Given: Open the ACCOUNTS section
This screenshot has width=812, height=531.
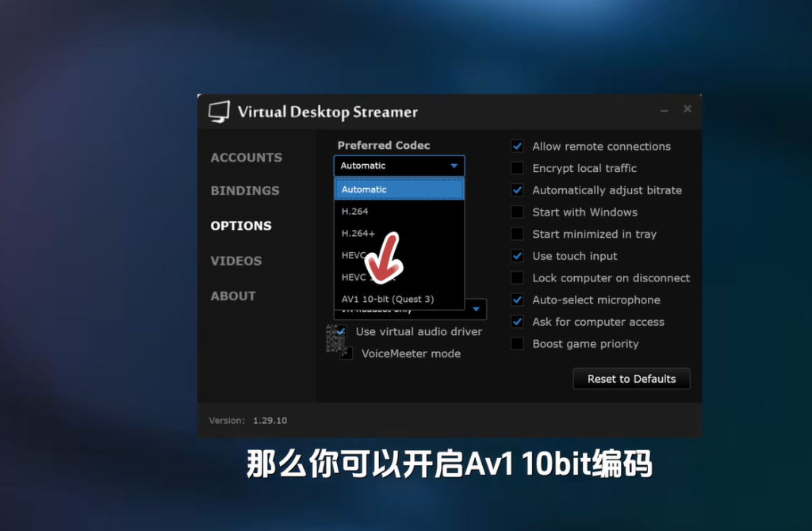Looking at the screenshot, I should tap(246, 158).
